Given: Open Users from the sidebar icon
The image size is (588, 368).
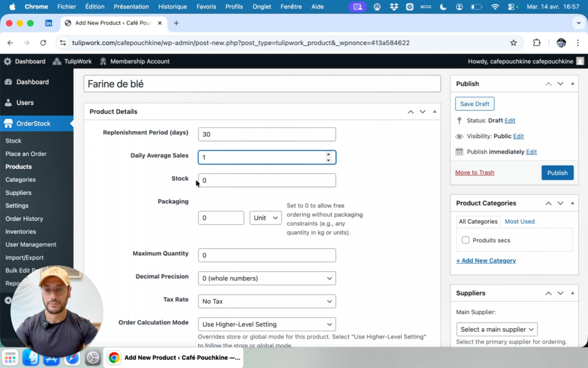Looking at the screenshot, I should pos(9,103).
